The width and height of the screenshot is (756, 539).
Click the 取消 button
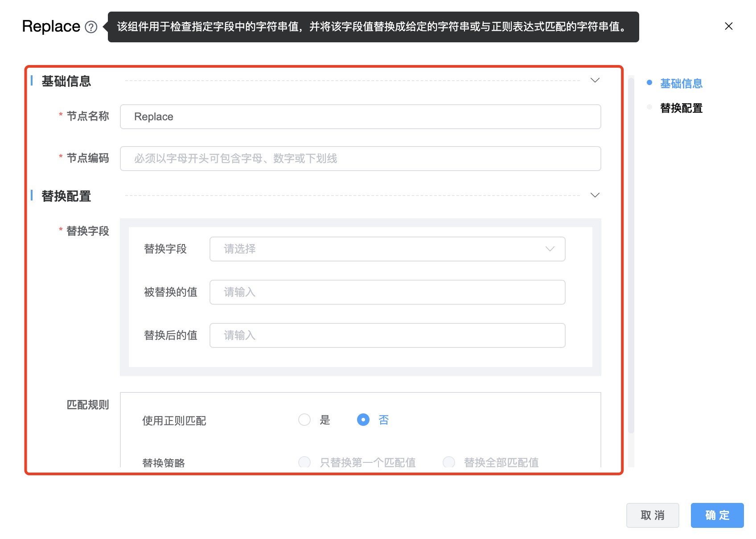(x=652, y=515)
